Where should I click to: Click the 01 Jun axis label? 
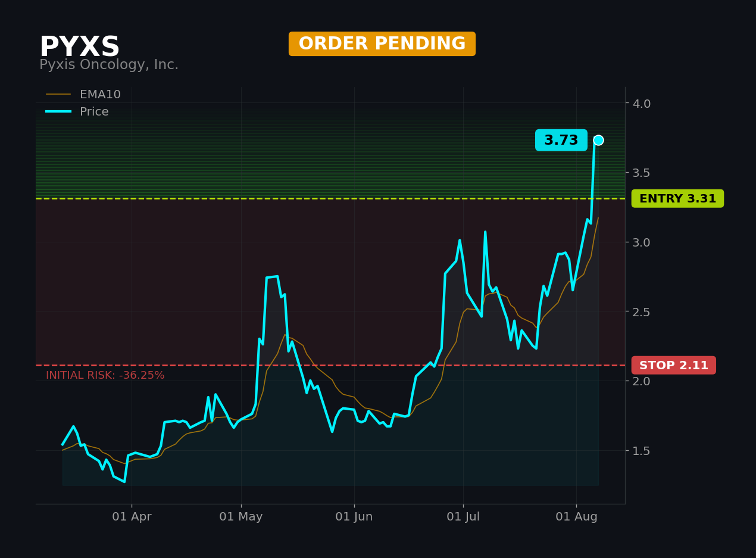(354, 517)
